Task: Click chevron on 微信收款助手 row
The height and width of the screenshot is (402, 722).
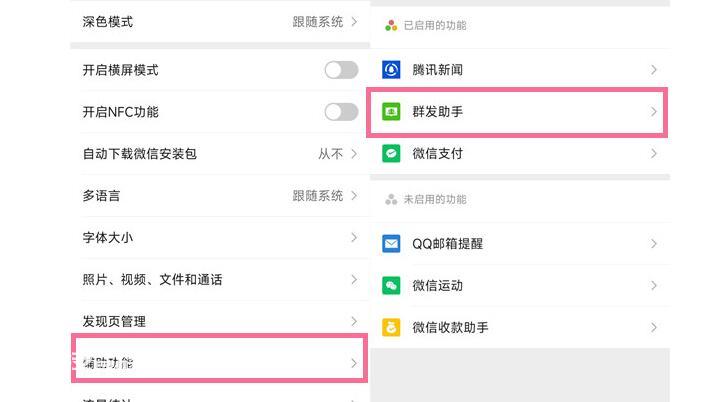Action: click(654, 327)
